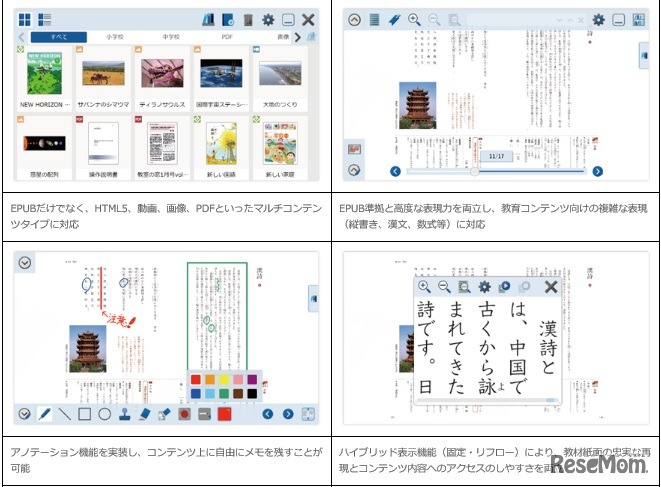Image resolution: width=661 pixels, height=487 pixels.
Task: Select the stamp tool
Action: [x=124, y=414]
